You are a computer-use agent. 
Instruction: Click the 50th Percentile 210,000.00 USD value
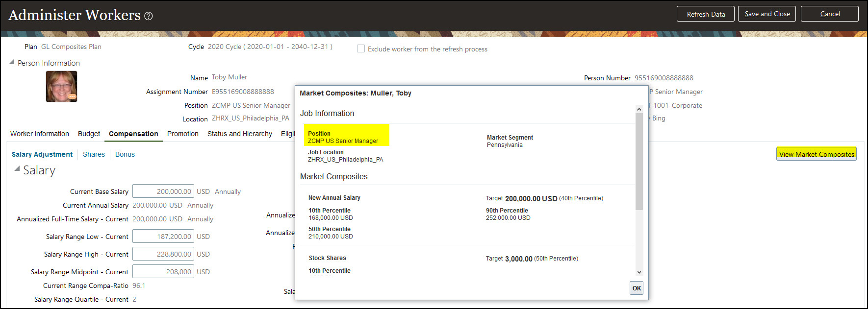click(x=331, y=237)
